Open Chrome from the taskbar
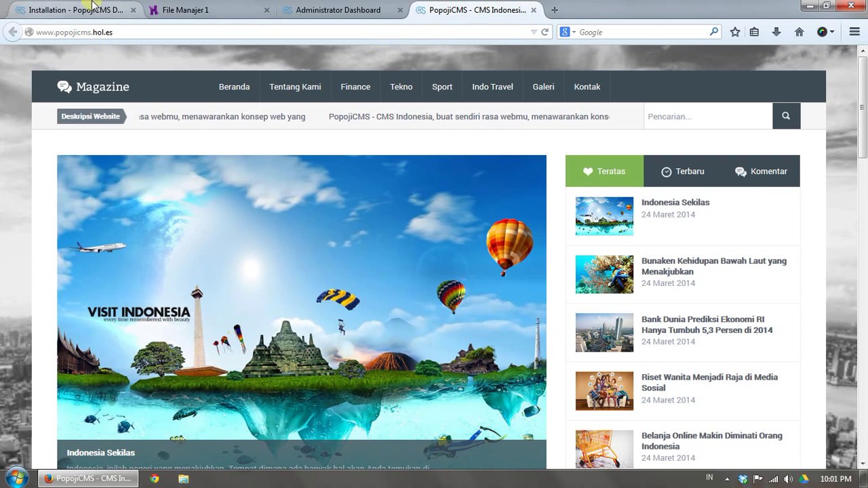868x488 pixels. pyautogui.click(x=155, y=479)
